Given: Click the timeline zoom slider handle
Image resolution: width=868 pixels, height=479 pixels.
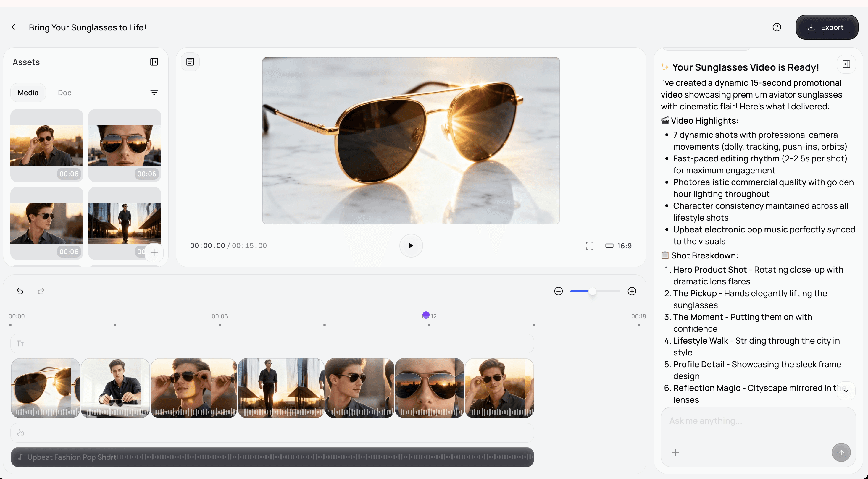Looking at the screenshot, I should pyautogui.click(x=592, y=291).
